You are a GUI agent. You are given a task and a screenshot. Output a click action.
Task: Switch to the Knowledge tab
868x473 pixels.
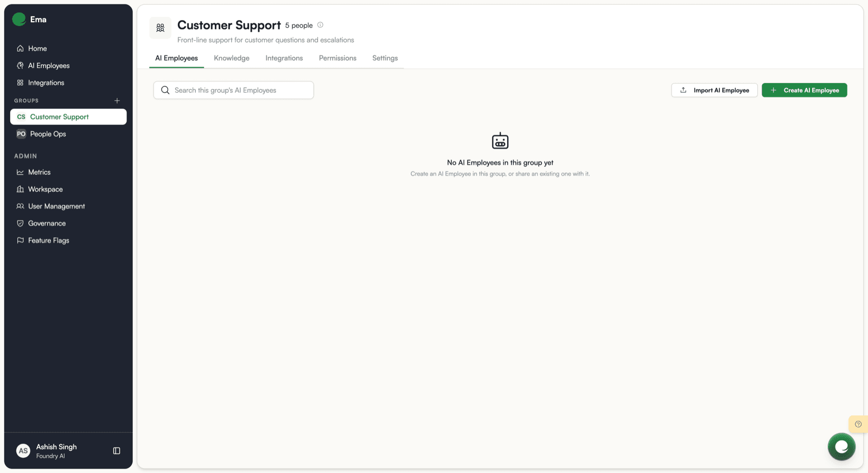232,58
